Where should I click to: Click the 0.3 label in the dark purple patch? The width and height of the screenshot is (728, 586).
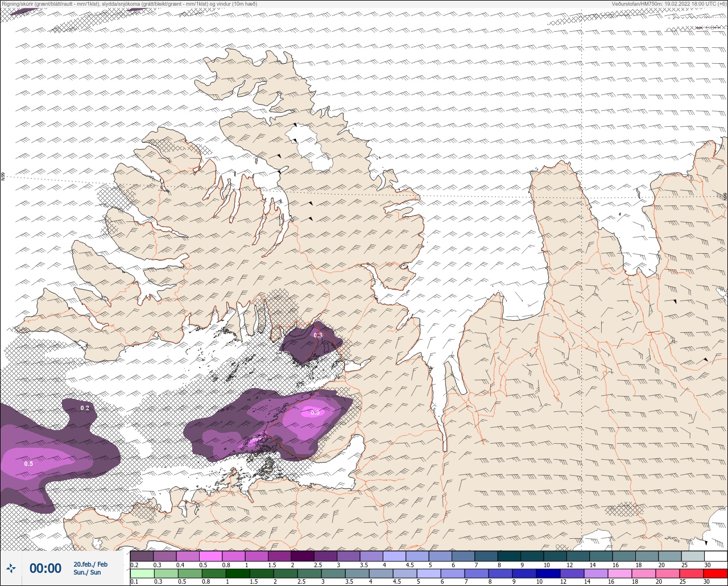point(317,335)
